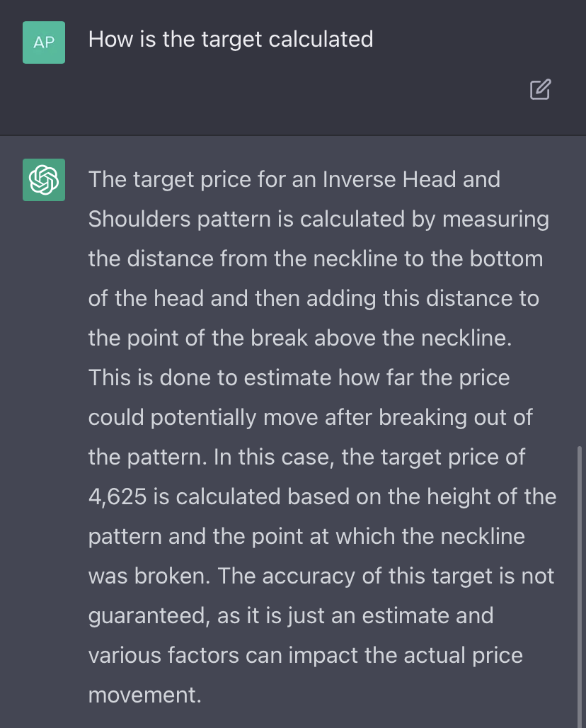Click the phrase 'the point of the break'
The height and width of the screenshot is (728, 586).
[x=199, y=339]
